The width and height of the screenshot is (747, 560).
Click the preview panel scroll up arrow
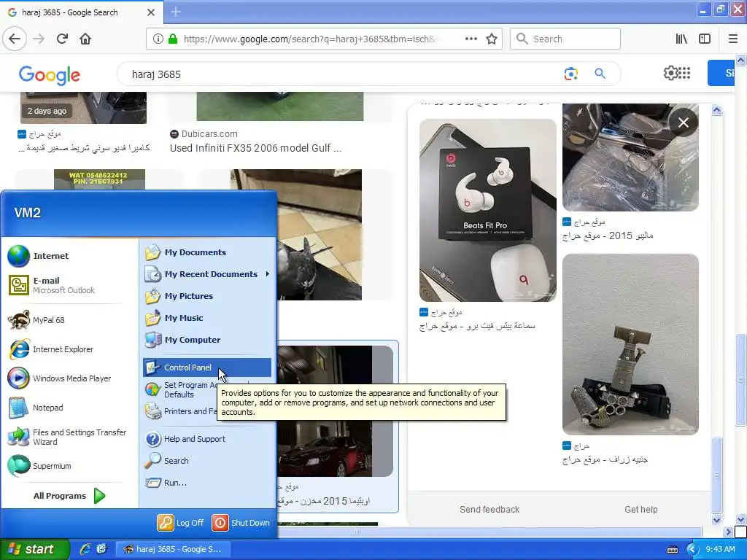[x=716, y=111]
